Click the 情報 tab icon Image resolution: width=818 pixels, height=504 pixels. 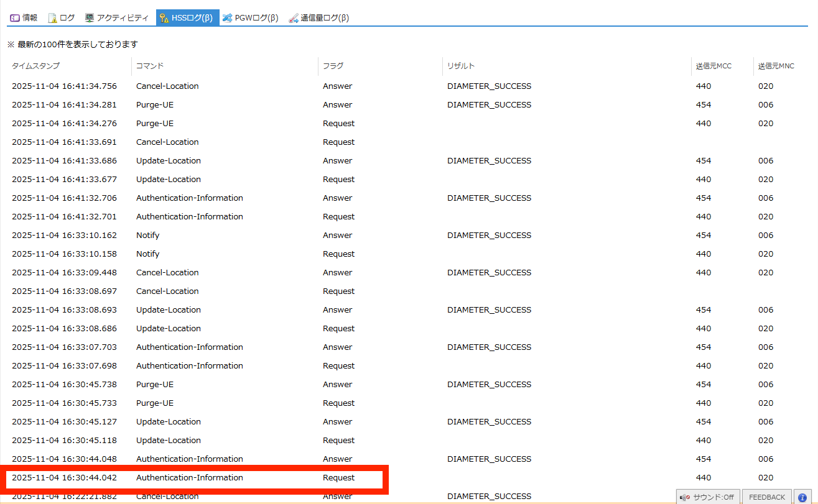tap(15, 18)
